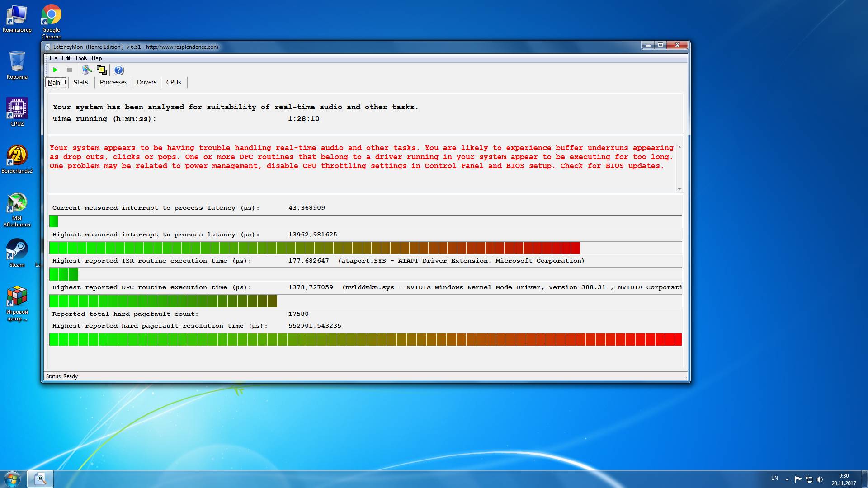
Task: Switch to the Stats tab
Action: tap(80, 82)
